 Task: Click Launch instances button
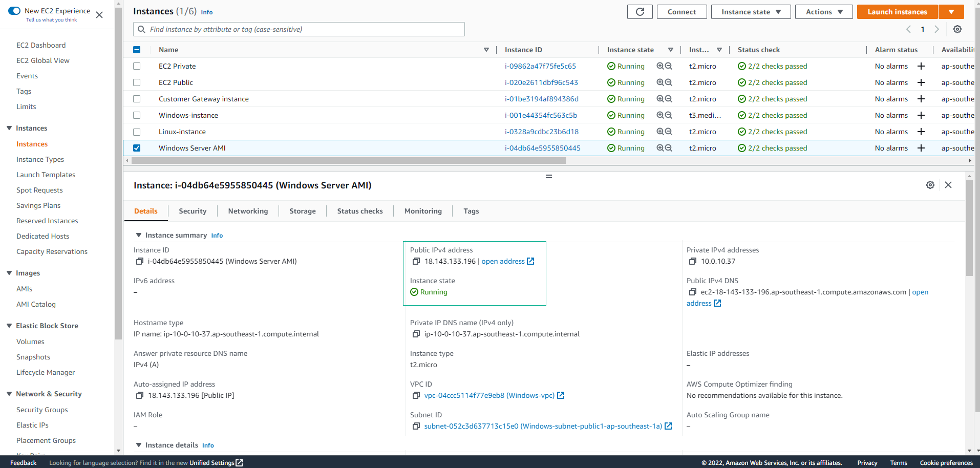[897, 12]
